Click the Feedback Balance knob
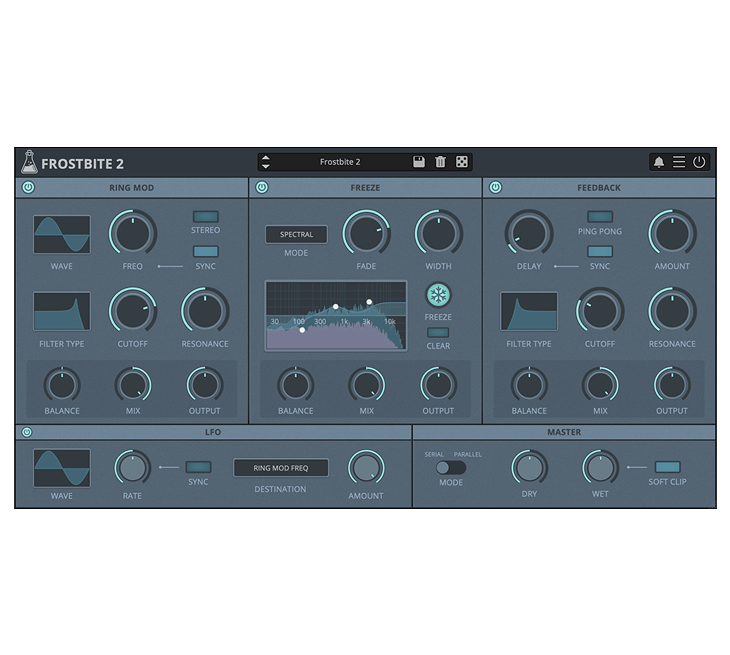The width and height of the screenshot is (730, 655). tap(529, 385)
